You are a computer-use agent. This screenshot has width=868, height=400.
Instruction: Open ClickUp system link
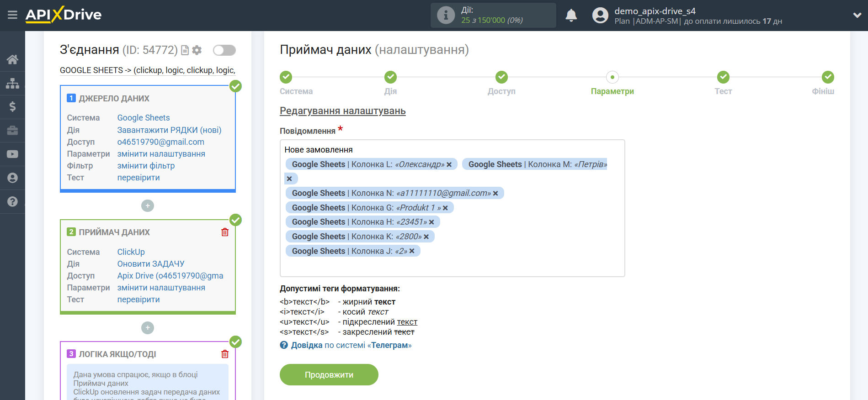point(131,252)
